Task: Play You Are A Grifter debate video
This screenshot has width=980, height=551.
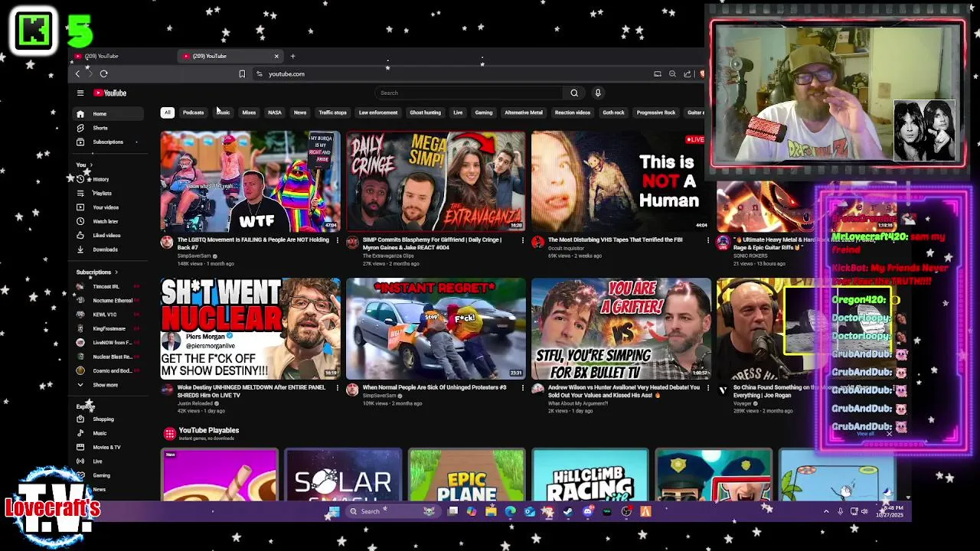Action: coord(621,328)
